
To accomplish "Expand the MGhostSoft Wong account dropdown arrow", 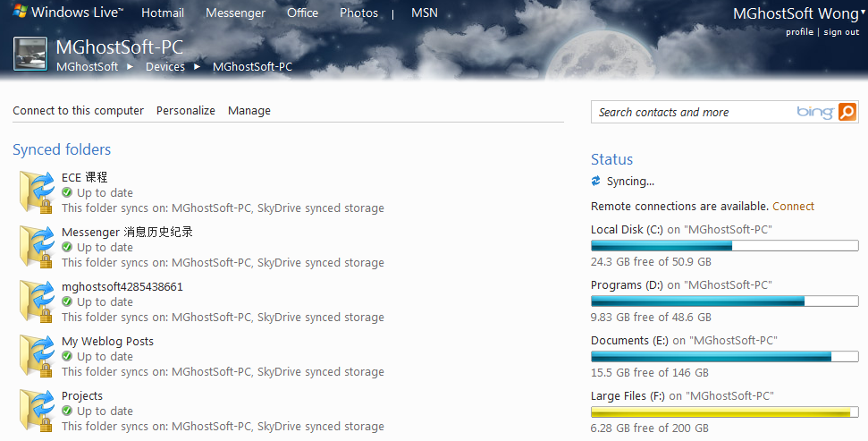I will pyautogui.click(x=862, y=13).
